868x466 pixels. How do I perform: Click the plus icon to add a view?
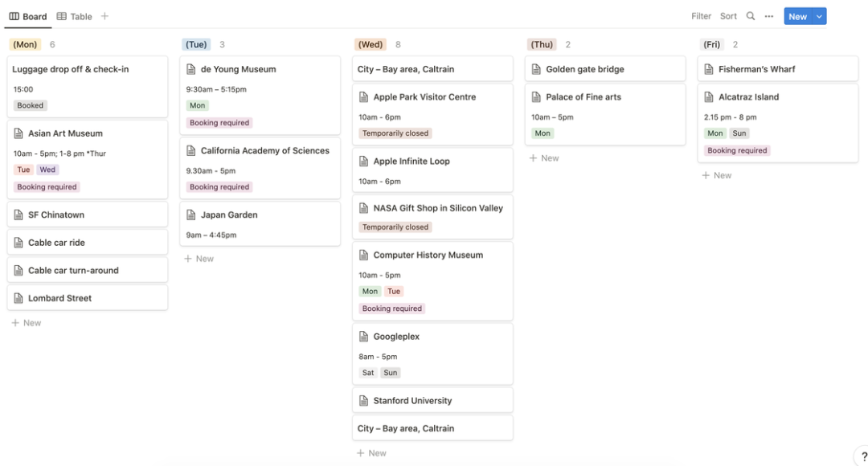(x=104, y=16)
